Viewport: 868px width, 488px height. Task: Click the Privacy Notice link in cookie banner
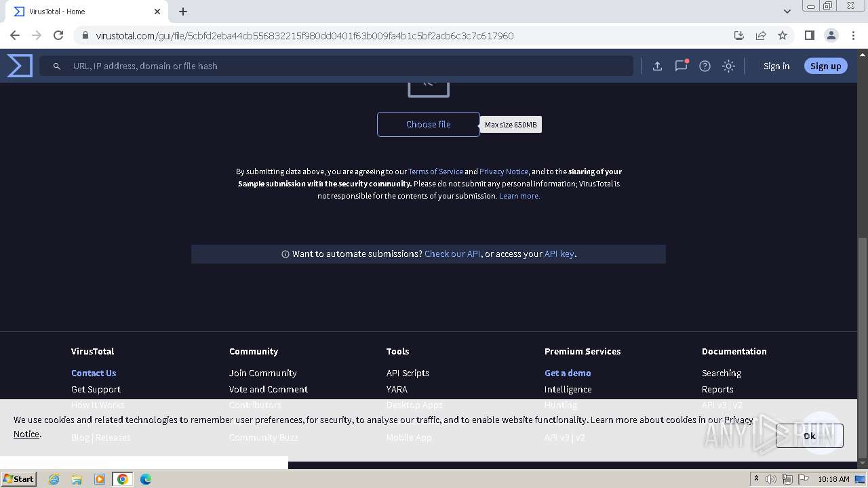tap(738, 420)
